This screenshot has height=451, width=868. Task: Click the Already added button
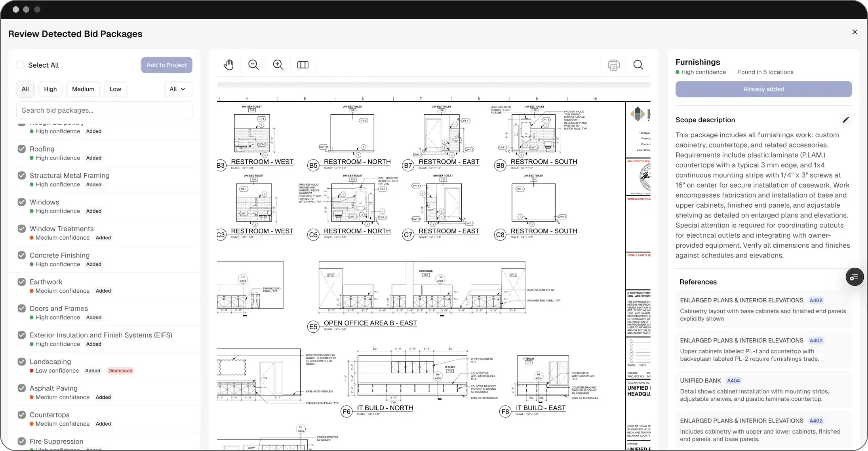pyautogui.click(x=763, y=89)
